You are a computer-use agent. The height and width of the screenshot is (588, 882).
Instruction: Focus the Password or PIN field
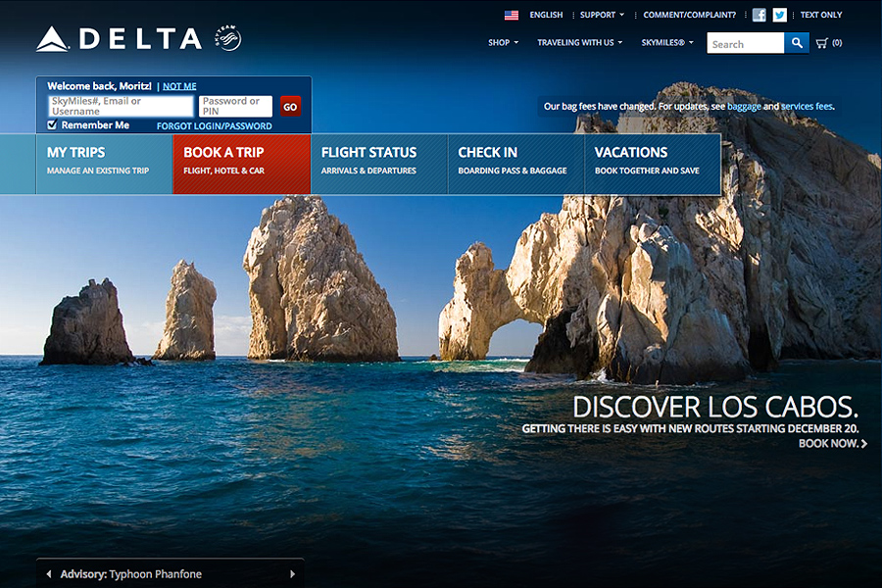(x=235, y=107)
